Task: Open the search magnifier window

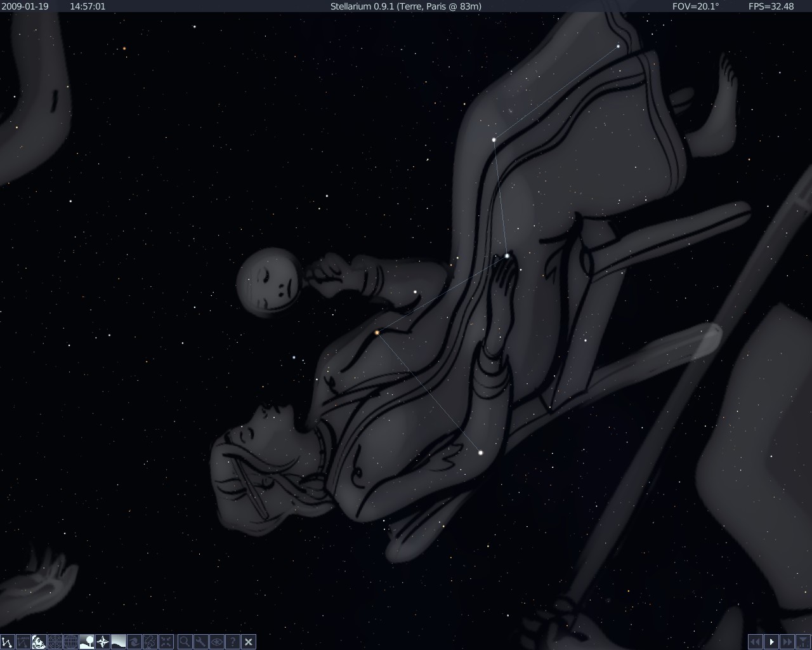Action: pyautogui.click(x=185, y=642)
